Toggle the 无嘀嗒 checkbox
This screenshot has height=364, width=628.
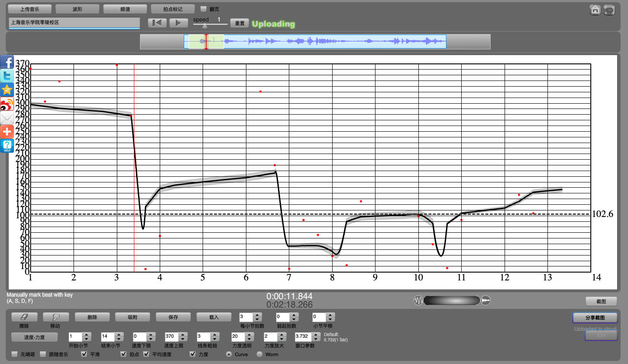tap(14, 354)
